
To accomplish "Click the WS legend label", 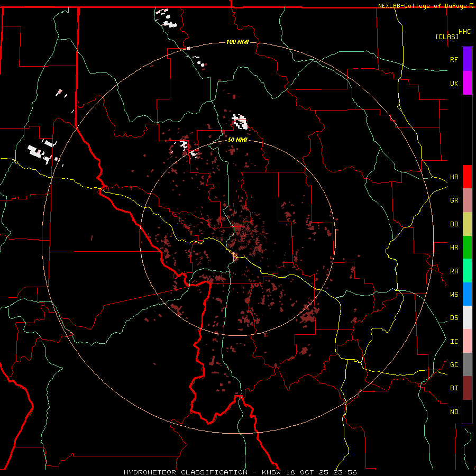I will coord(454,294).
